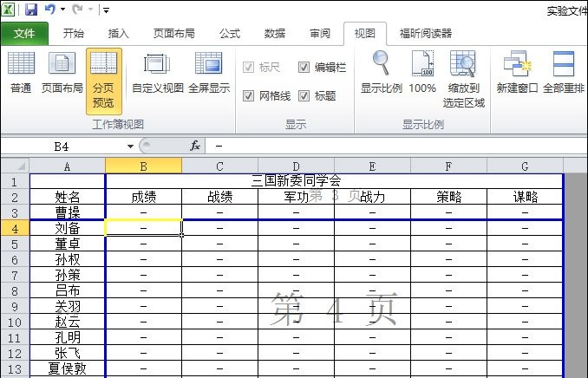Open Customize Quick Access Toolbar dropdown
The width and height of the screenshot is (588, 378).
tap(106, 10)
